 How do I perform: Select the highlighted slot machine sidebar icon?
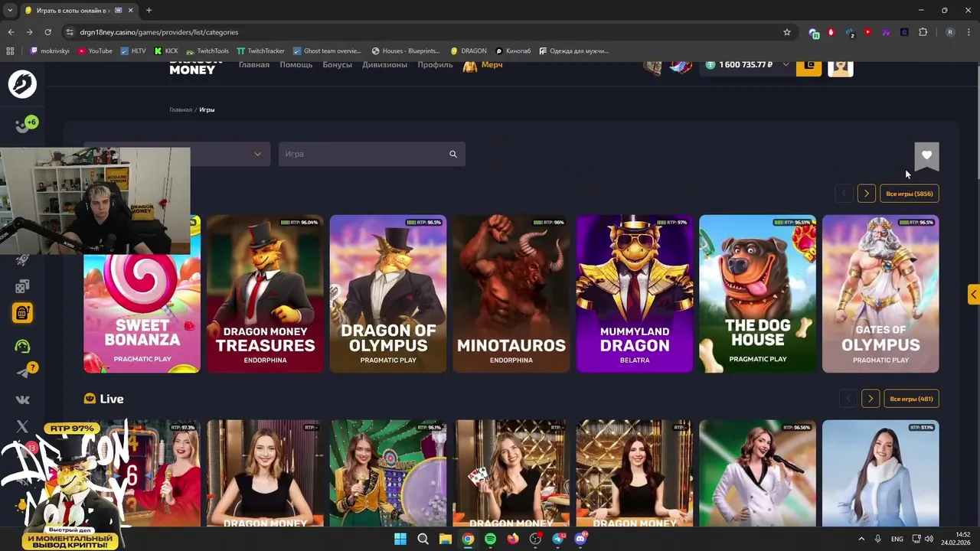(x=22, y=313)
